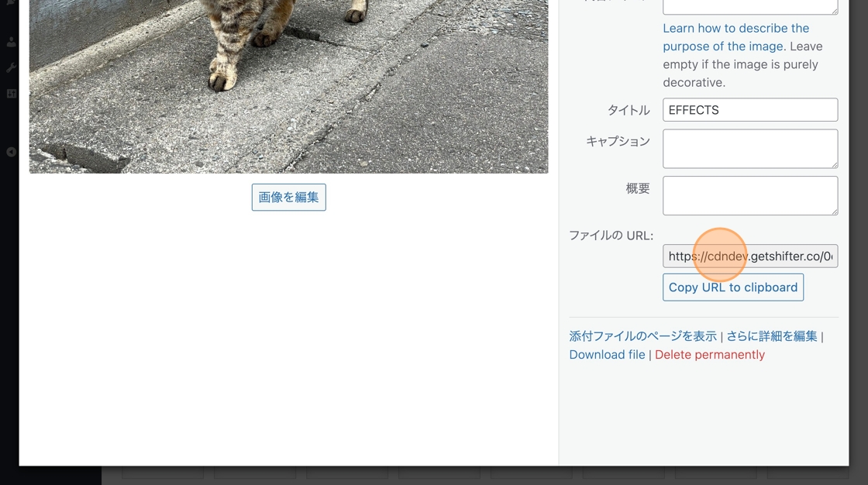Open the Users menu icon in sidebar
The width and height of the screenshot is (868, 485).
click(11, 42)
